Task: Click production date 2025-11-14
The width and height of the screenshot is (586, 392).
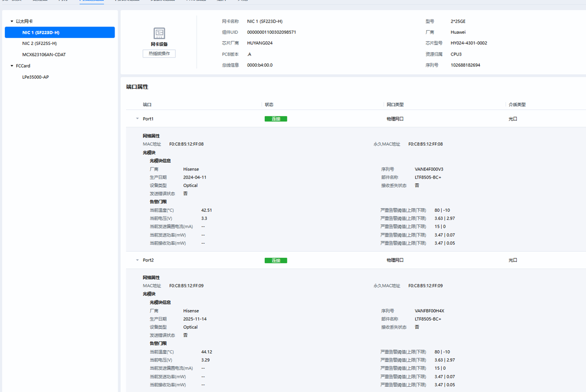Action: tap(194, 319)
